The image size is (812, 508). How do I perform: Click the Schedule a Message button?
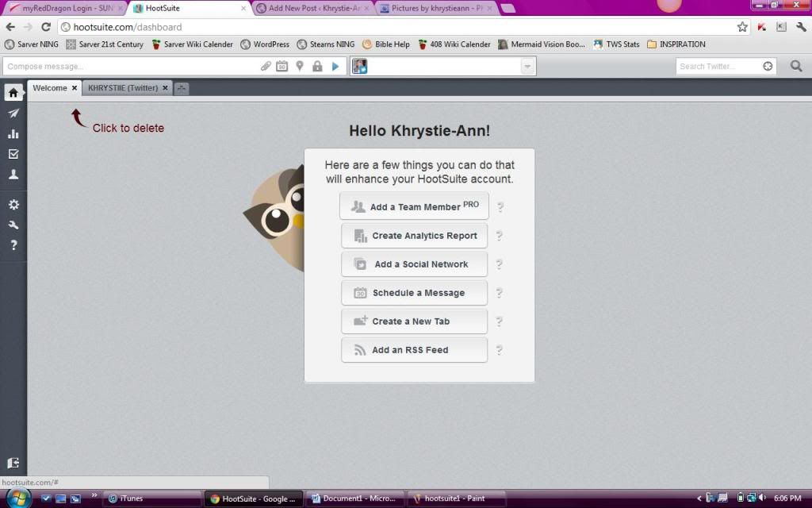click(x=414, y=293)
